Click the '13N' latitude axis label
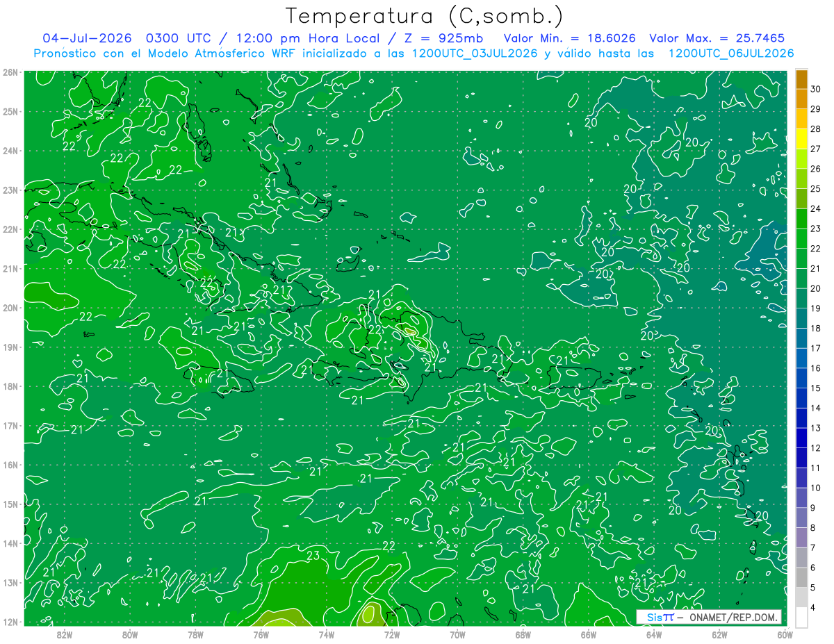This screenshot has width=834, height=644. click(10, 583)
